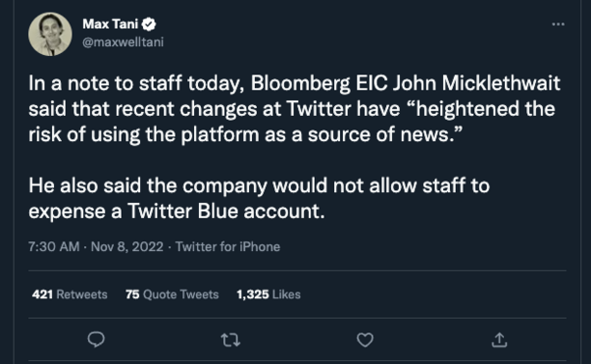Click the bold 1,325 likes count number

pyautogui.click(x=253, y=294)
